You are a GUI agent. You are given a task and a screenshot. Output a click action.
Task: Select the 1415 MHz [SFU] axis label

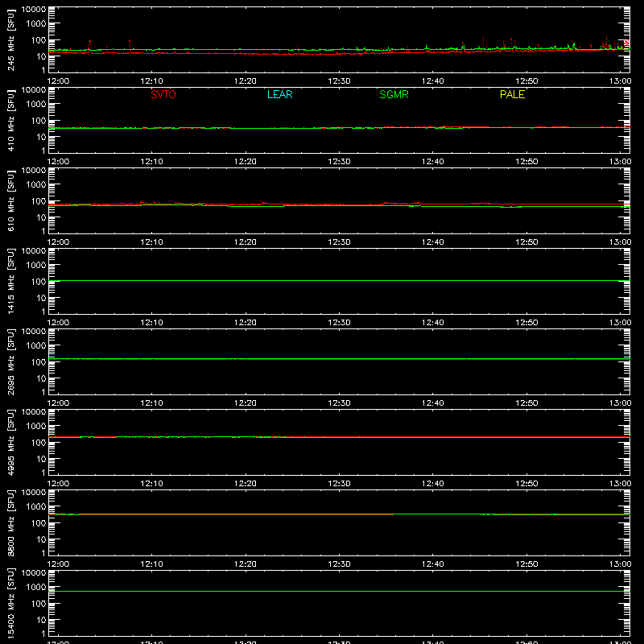10,281
